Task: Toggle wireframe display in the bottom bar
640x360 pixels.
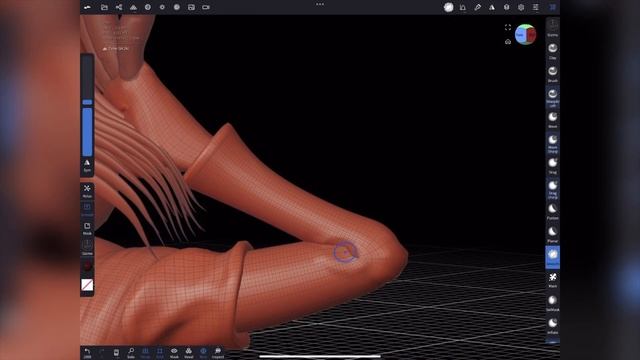Action: coord(145,353)
